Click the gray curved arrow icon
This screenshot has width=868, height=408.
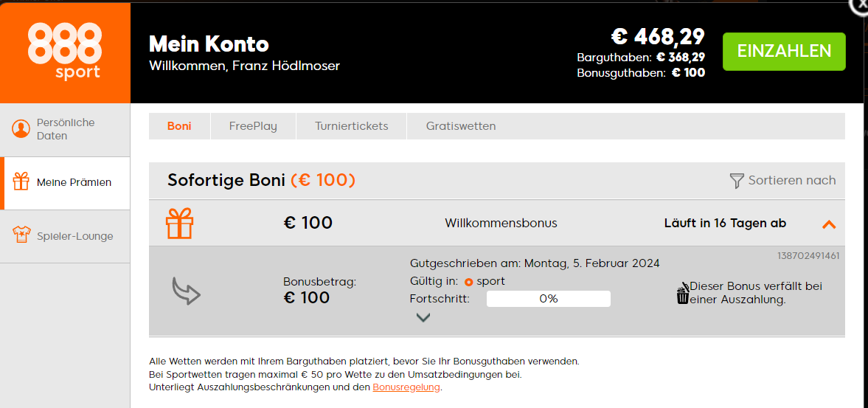(186, 291)
